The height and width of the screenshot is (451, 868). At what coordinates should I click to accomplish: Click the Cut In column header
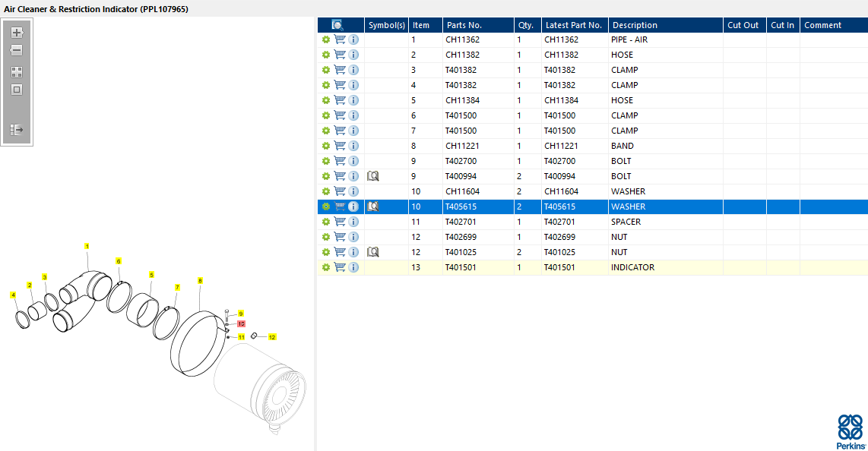(x=783, y=25)
